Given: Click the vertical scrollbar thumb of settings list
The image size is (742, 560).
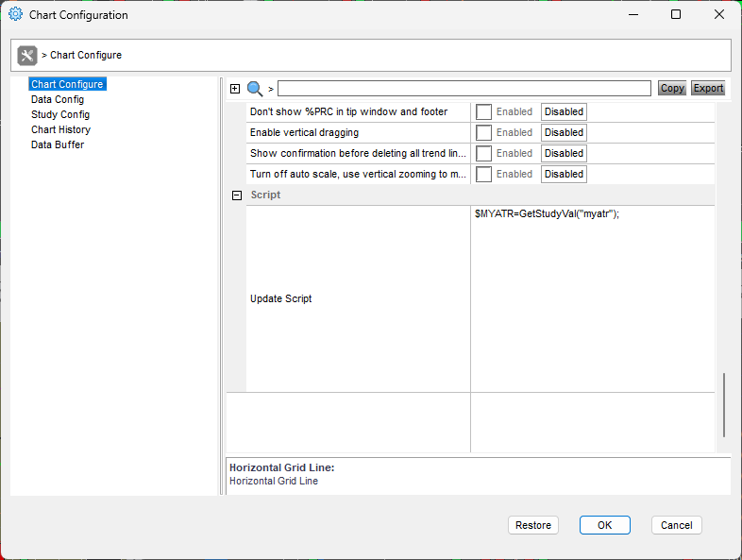Looking at the screenshot, I should 723,405.
